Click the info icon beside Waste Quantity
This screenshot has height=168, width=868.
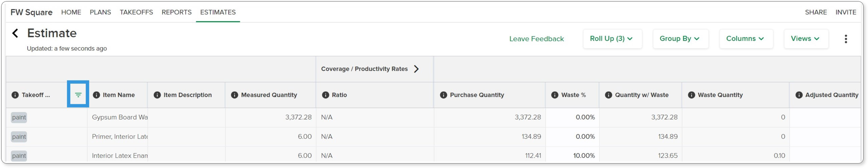click(x=691, y=95)
